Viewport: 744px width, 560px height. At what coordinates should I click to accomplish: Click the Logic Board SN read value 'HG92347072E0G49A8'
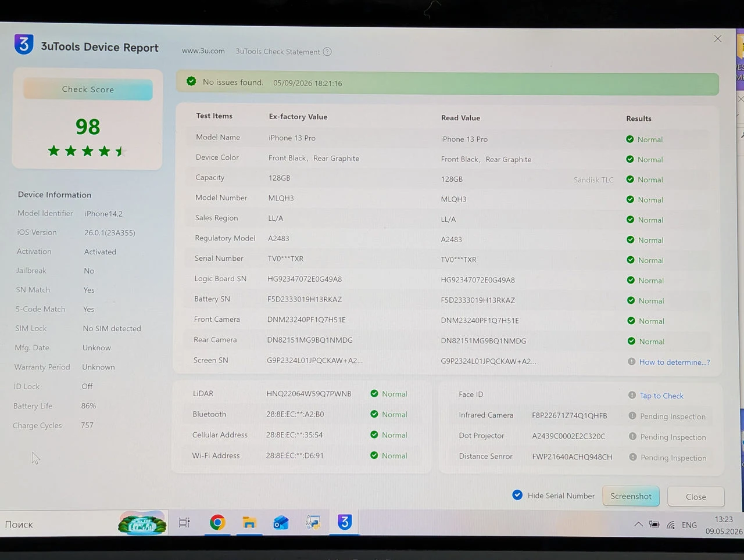(x=478, y=280)
